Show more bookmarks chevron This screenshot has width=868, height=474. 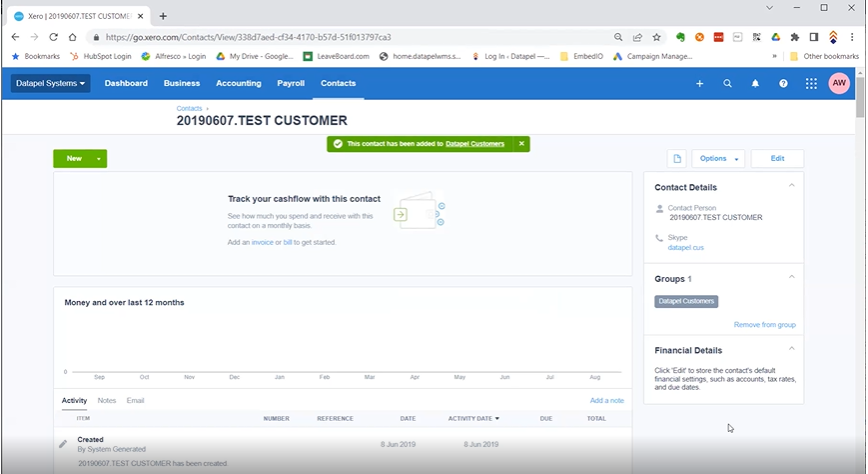(x=774, y=56)
